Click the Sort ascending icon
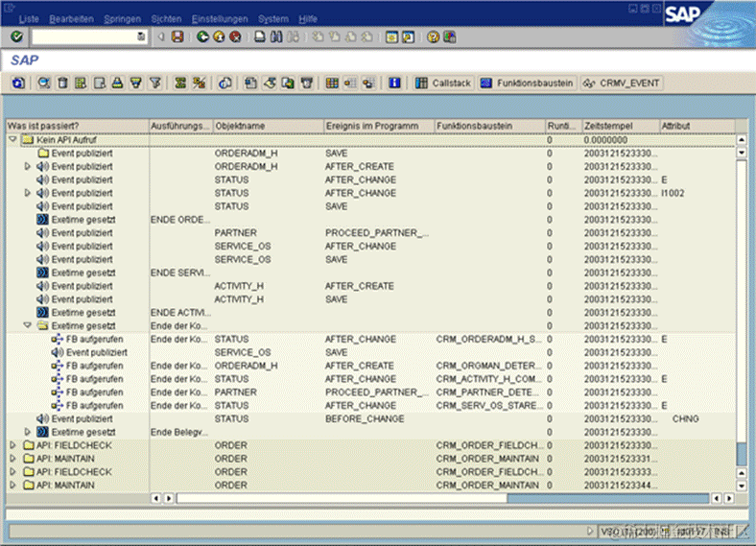 pos(117,83)
